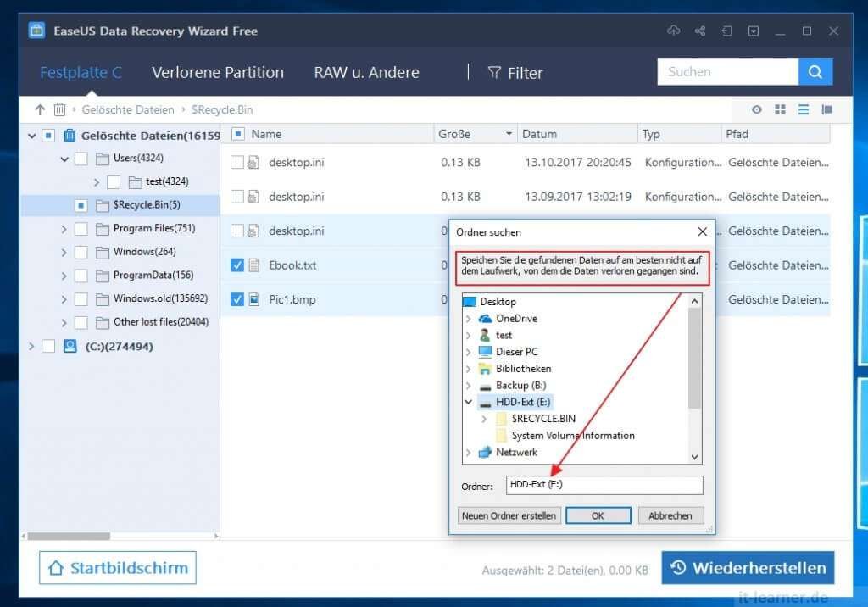This screenshot has height=607, width=868.
Task: Click the Wiederherstellen button
Action: 747,568
